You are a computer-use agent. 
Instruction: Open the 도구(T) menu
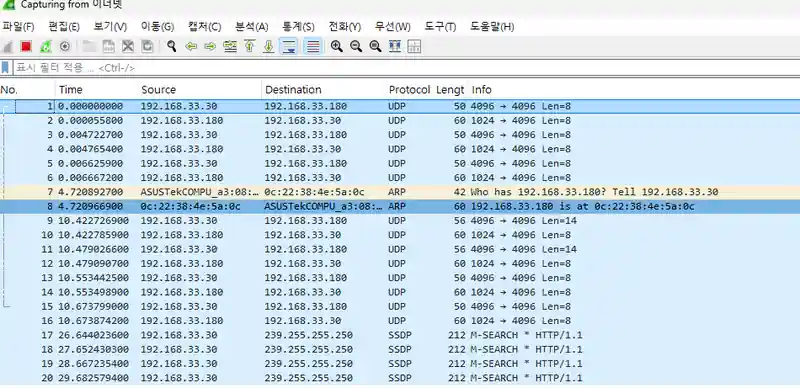pyautogui.click(x=440, y=27)
